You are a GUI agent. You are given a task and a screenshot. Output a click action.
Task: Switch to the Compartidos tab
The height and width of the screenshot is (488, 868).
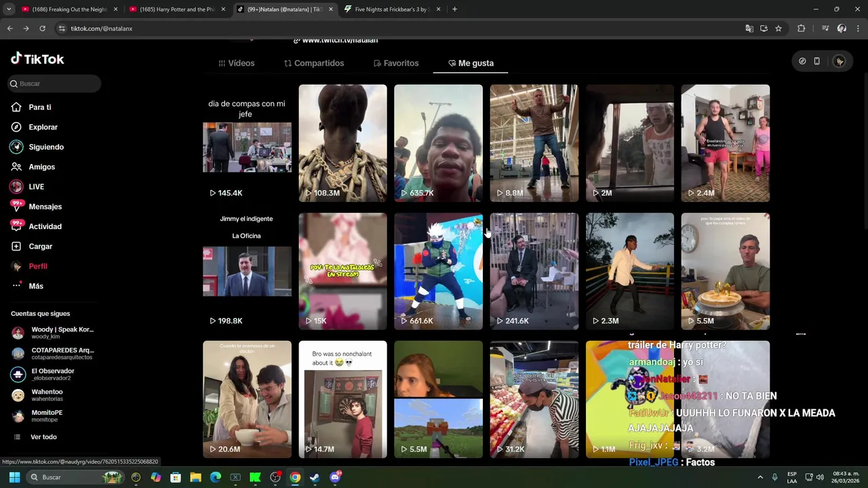314,63
